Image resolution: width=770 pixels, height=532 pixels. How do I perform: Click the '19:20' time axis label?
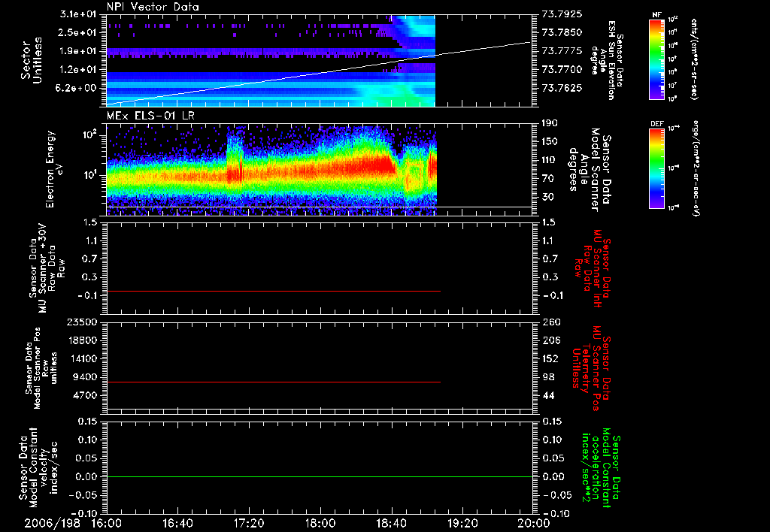click(462, 523)
